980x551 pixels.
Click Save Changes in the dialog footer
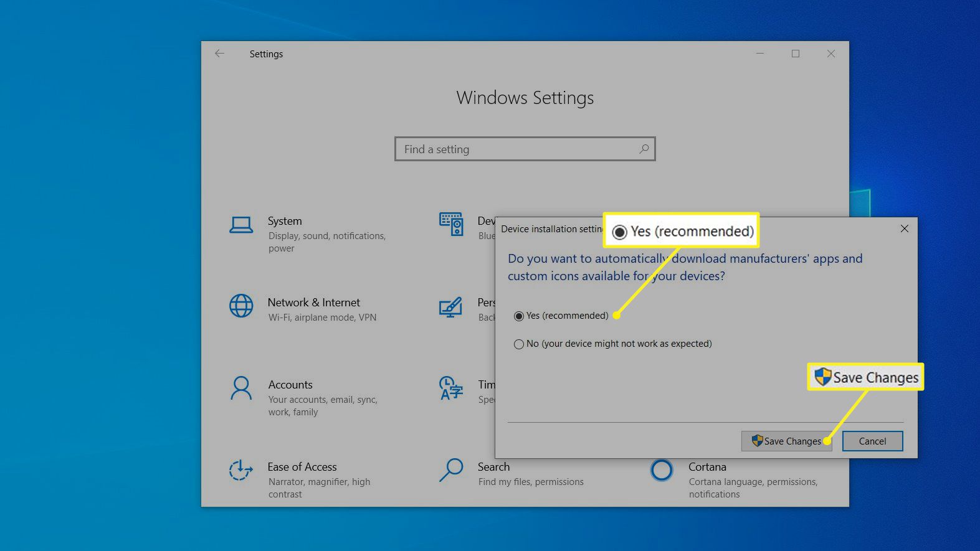(786, 441)
